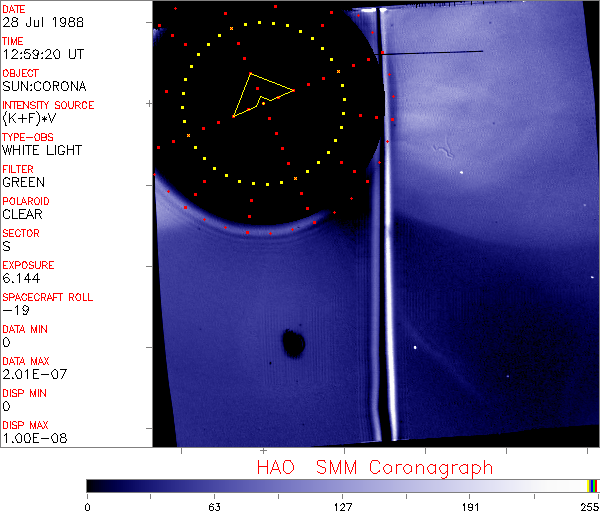
Task: Click the dark blob in the lower corona image
Action: click(x=293, y=343)
